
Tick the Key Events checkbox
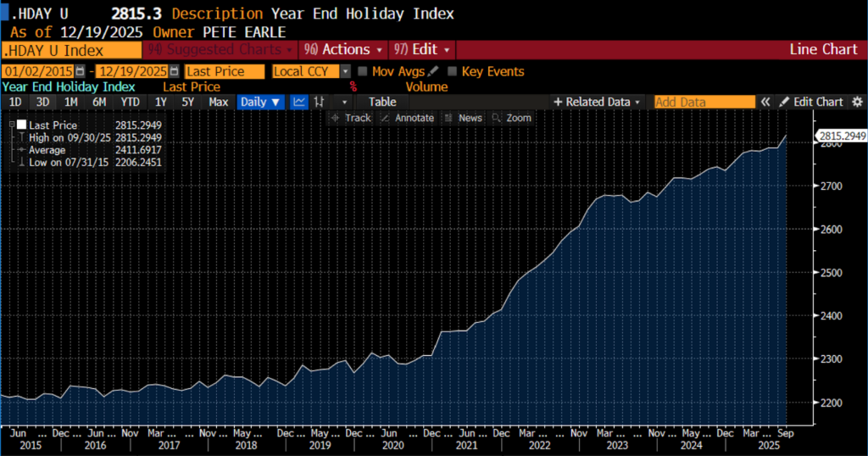click(x=453, y=72)
